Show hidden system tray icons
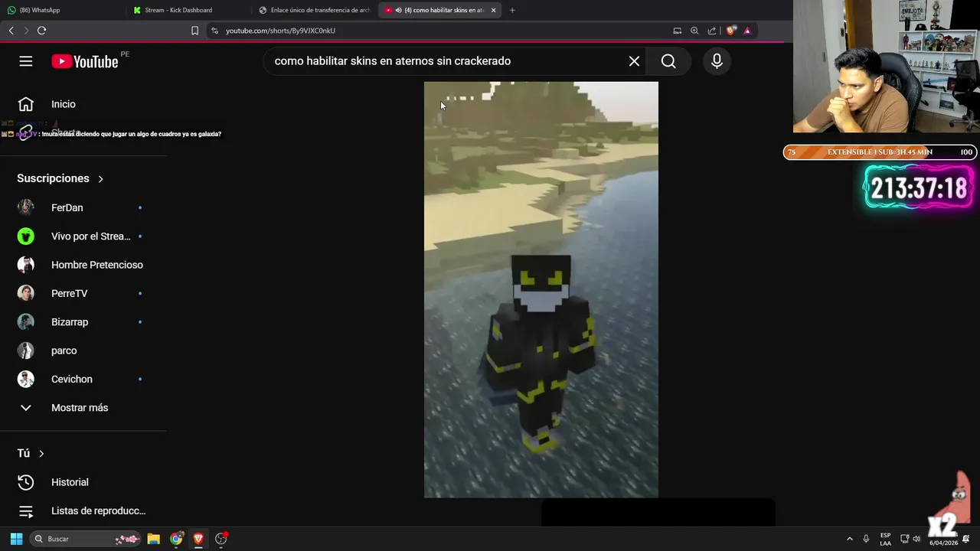 (849, 539)
